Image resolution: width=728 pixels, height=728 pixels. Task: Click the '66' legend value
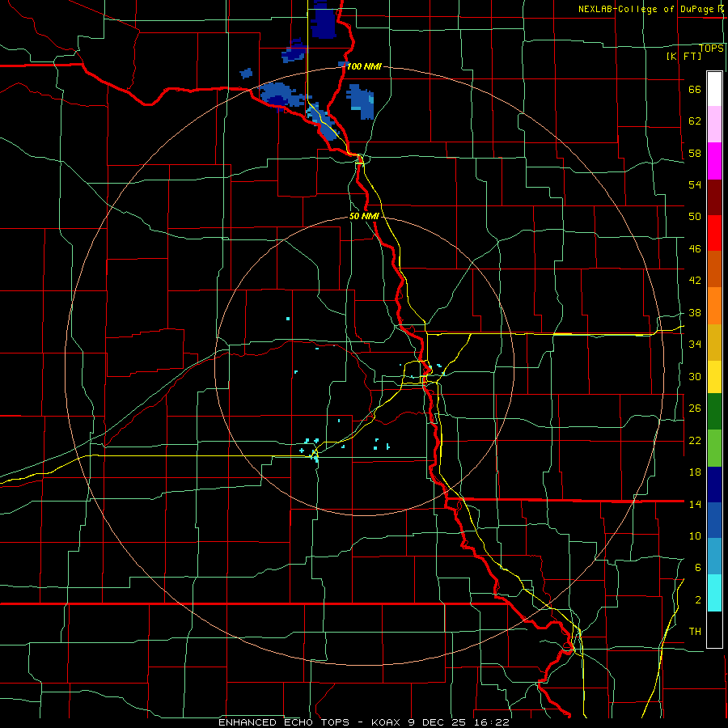pos(695,90)
